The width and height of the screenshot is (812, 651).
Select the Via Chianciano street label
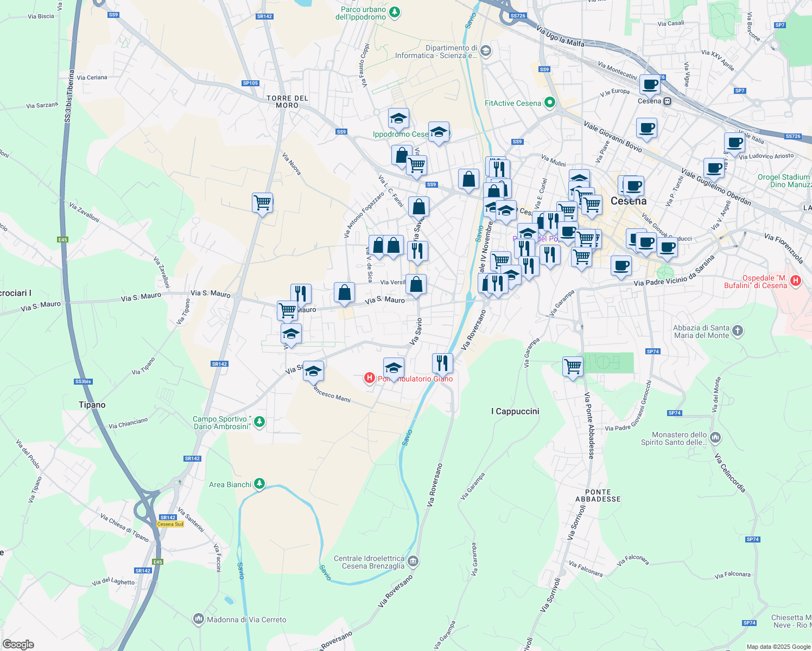pyautogui.click(x=128, y=423)
